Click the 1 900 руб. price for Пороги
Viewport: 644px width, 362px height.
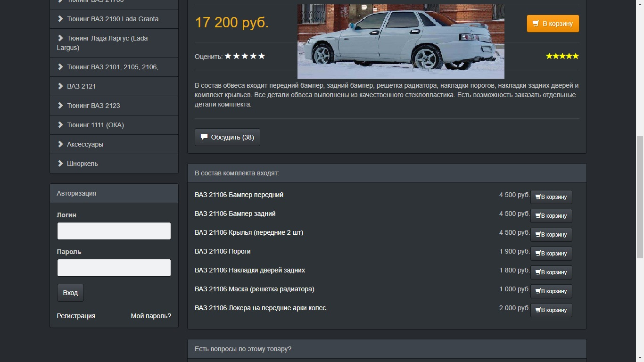pyautogui.click(x=514, y=251)
